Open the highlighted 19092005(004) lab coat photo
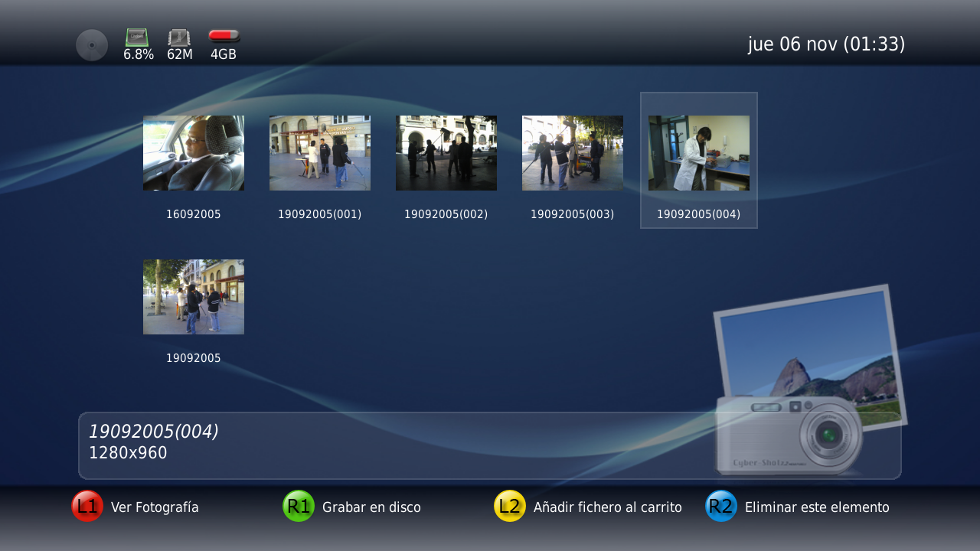 (x=699, y=153)
